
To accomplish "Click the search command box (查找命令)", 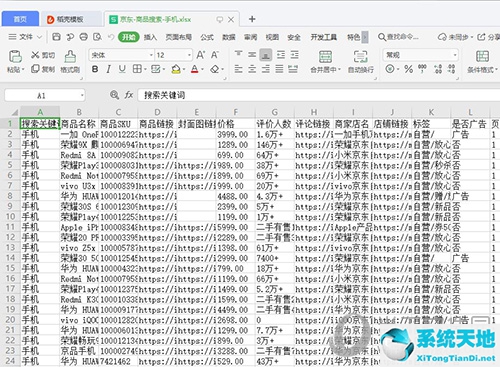I will [399, 37].
